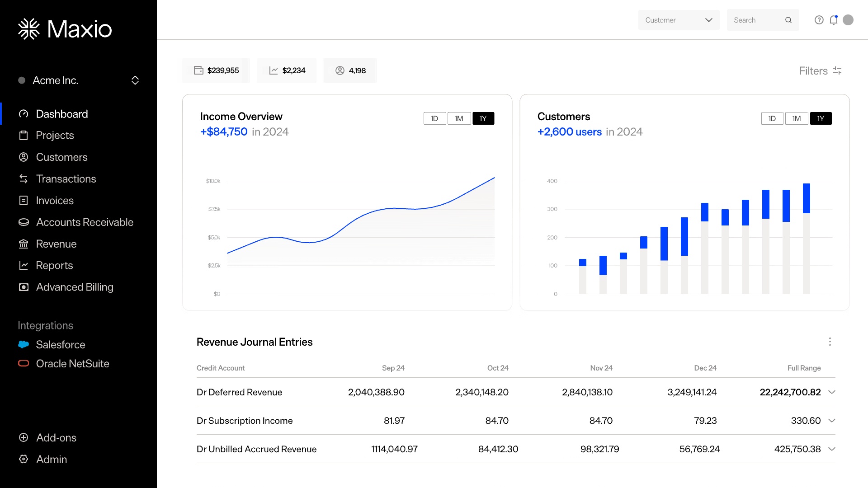
Task: Click the Full Range column header
Action: tap(804, 368)
